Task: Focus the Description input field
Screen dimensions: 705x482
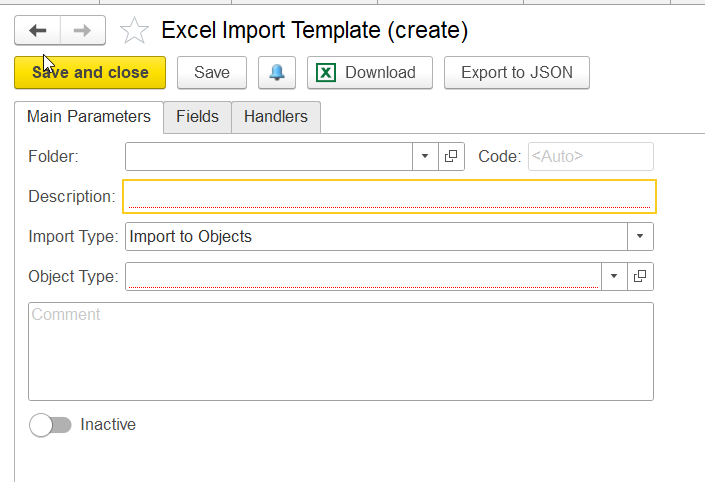Action: pyautogui.click(x=389, y=196)
